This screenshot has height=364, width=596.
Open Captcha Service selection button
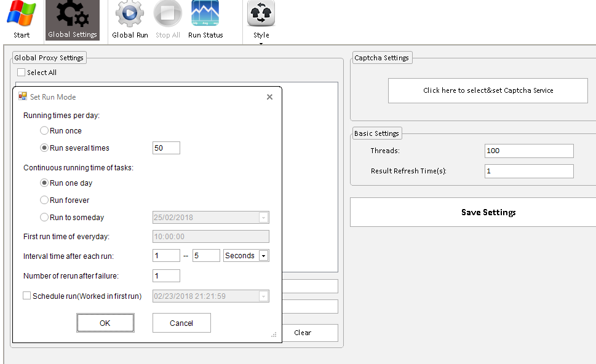[x=488, y=90]
